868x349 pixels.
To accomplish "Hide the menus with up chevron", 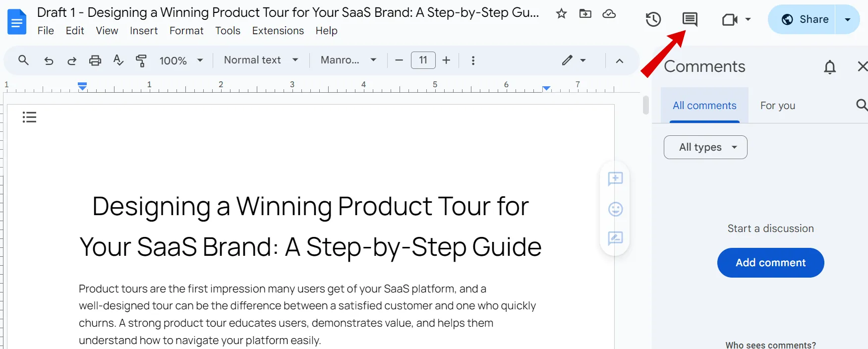I will (x=619, y=61).
